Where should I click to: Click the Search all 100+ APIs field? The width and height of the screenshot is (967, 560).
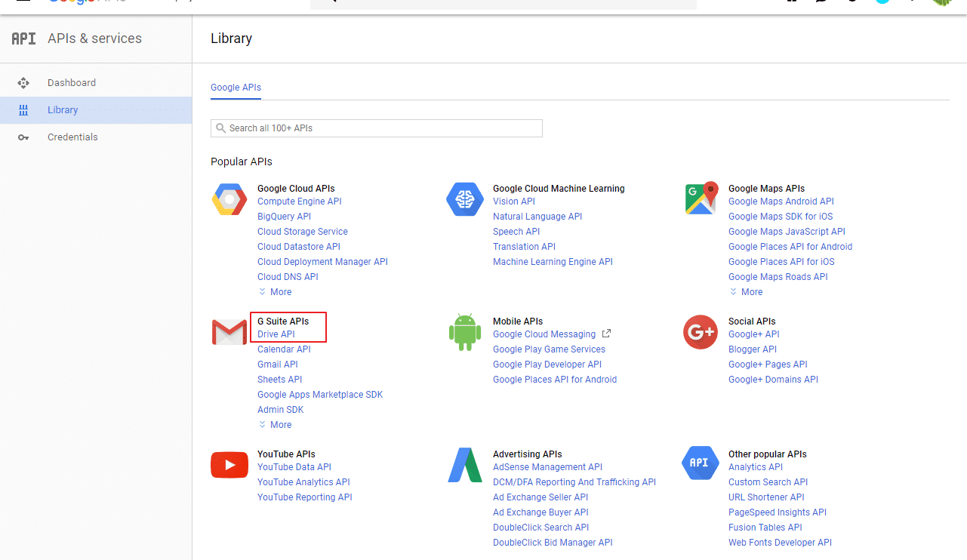[x=377, y=128]
